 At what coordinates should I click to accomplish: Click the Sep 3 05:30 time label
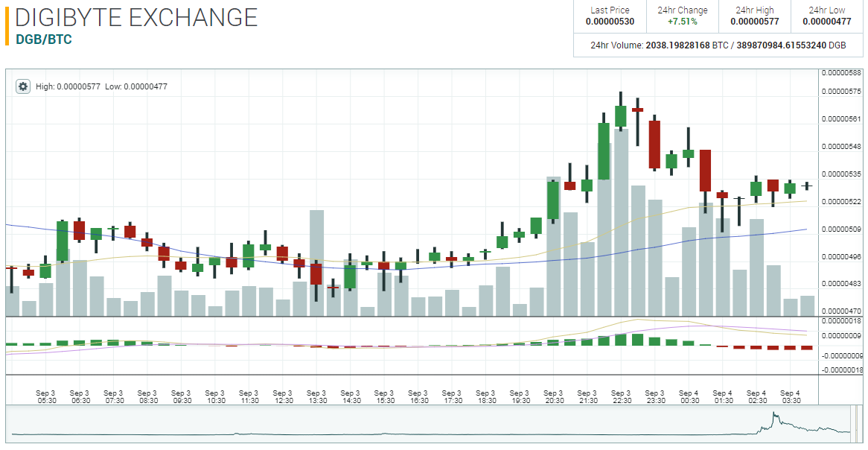pos(46,397)
